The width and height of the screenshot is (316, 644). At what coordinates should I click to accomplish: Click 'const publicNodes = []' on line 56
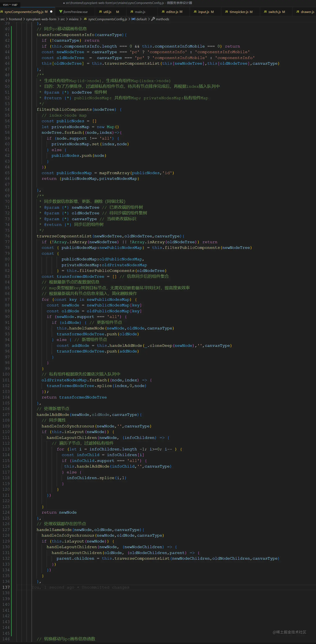click(69, 121)
